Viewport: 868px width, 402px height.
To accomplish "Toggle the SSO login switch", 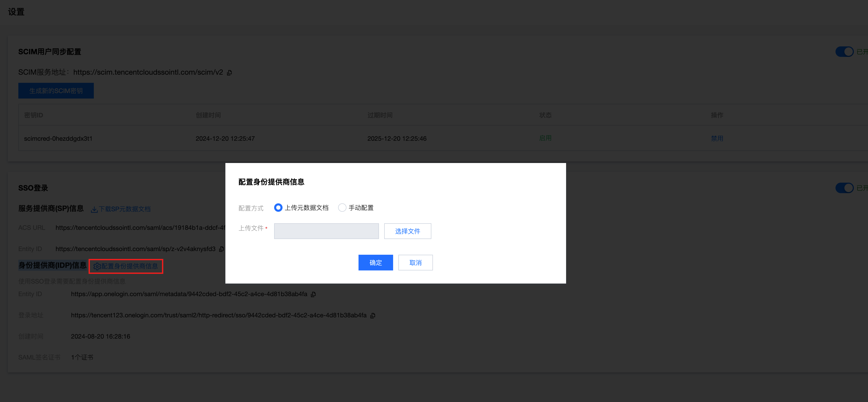I will pyautogui.click(x=844, y=188).
